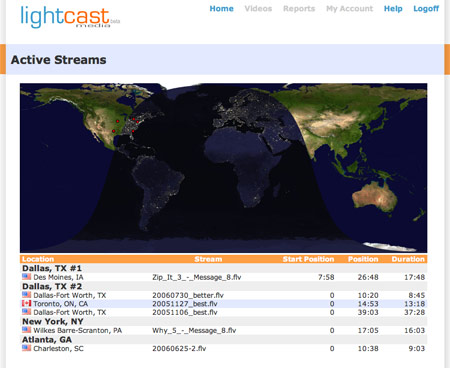Viewport: 450px width, 368px height.
Task: Click the Position column header
Action: tap(363, 259)
